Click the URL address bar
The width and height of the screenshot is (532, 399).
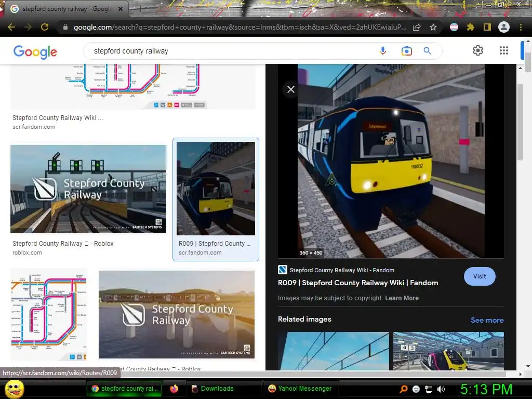(x=240, y=27)
